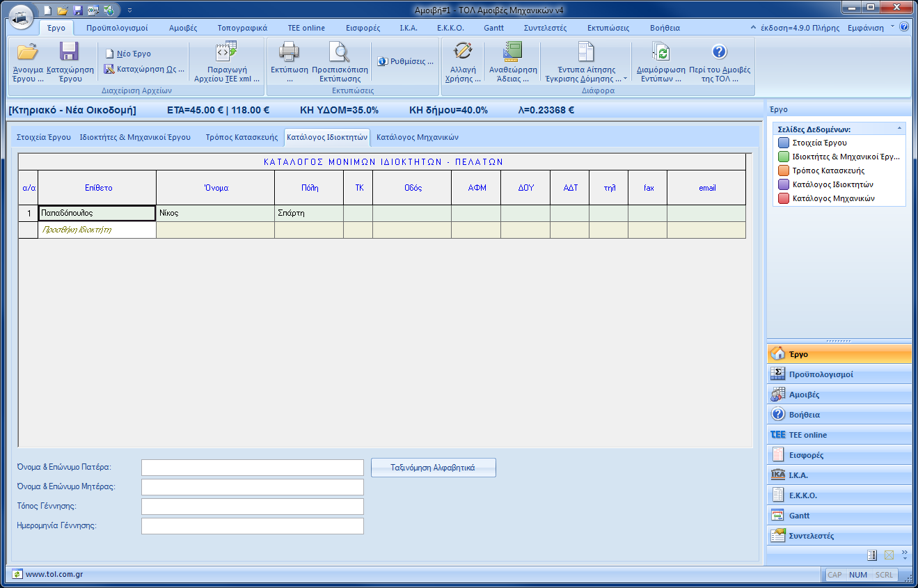Click Εκτύπωση printer icon

tap(289, 51)
